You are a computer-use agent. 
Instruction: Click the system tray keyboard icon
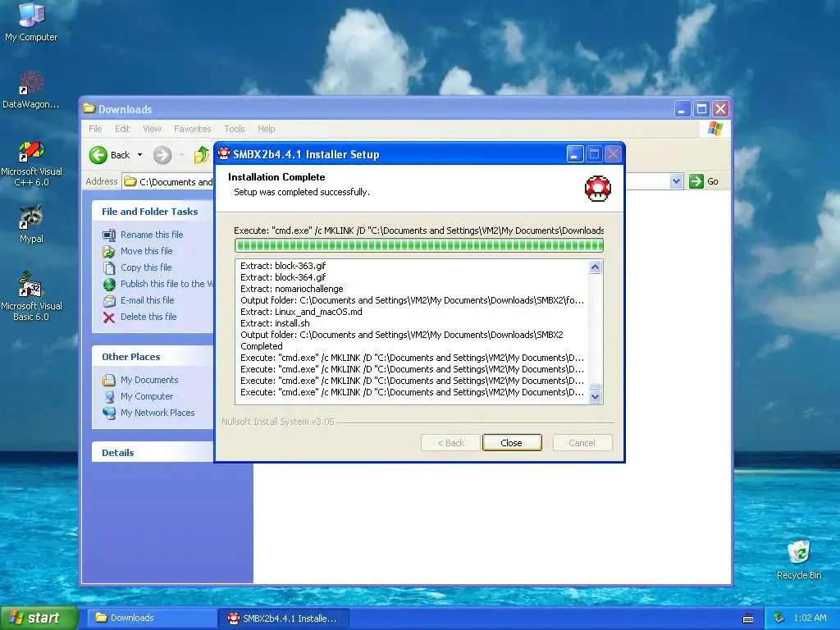pos(748,619)
